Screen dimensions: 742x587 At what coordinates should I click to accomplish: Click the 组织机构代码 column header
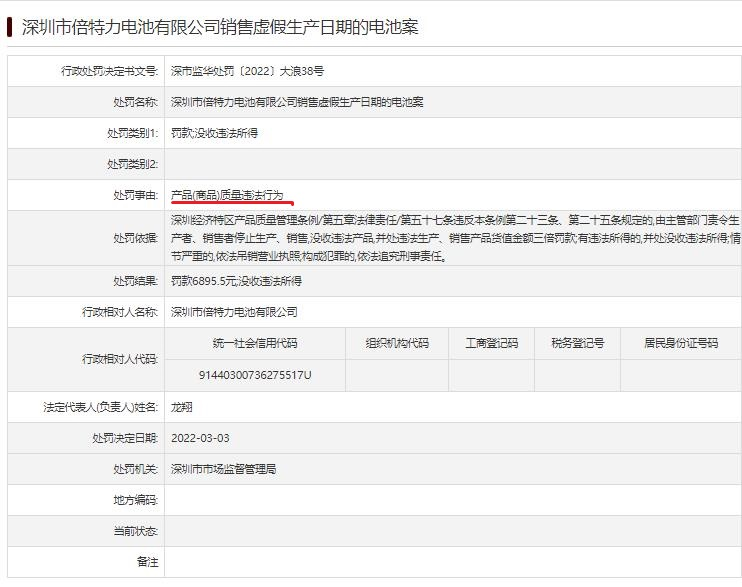click(x=397, y=343)
